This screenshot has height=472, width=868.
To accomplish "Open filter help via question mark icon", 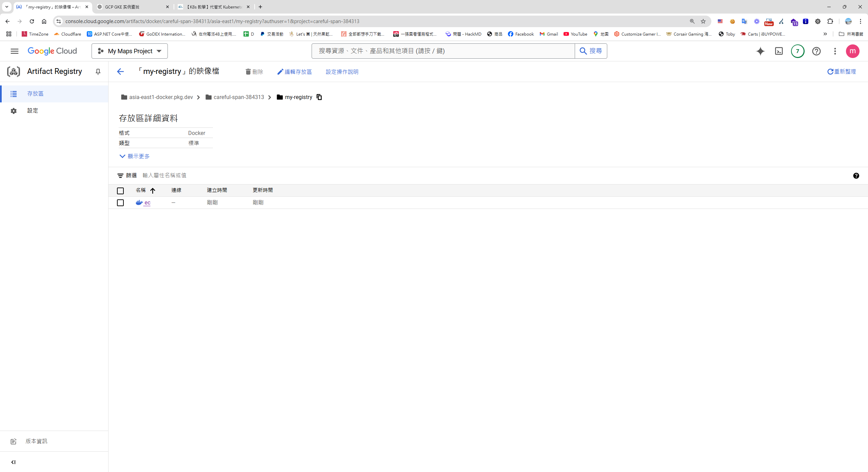I will 856,176.
